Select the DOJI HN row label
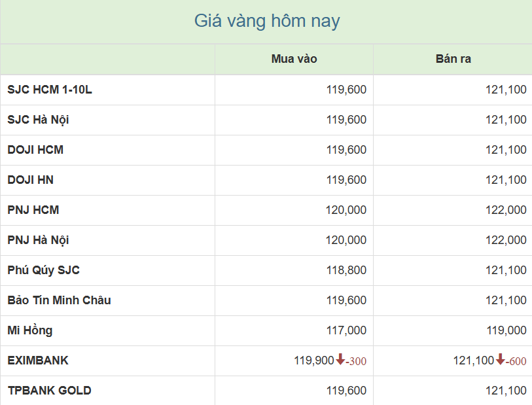 pyautogui.click(x=30, y=180)
